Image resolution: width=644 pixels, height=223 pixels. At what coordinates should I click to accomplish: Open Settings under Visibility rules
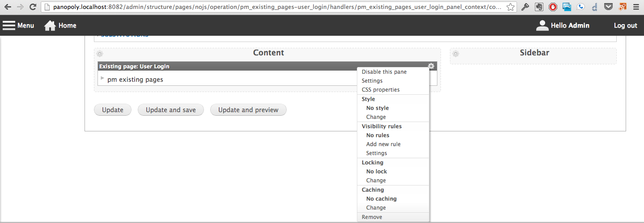377,153
